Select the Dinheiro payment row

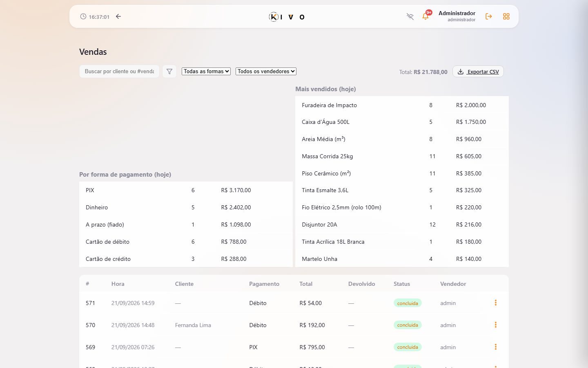[x=186, y=207]
